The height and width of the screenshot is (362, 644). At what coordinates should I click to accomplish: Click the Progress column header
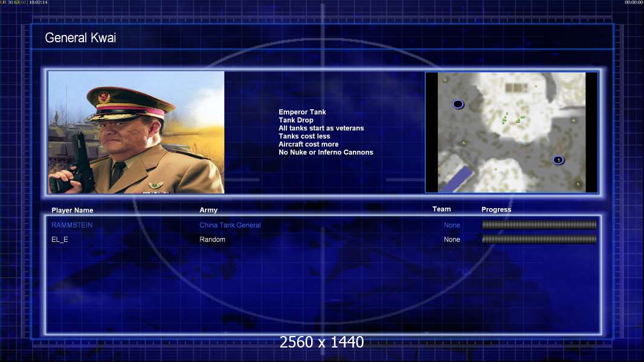coord(496,209)
